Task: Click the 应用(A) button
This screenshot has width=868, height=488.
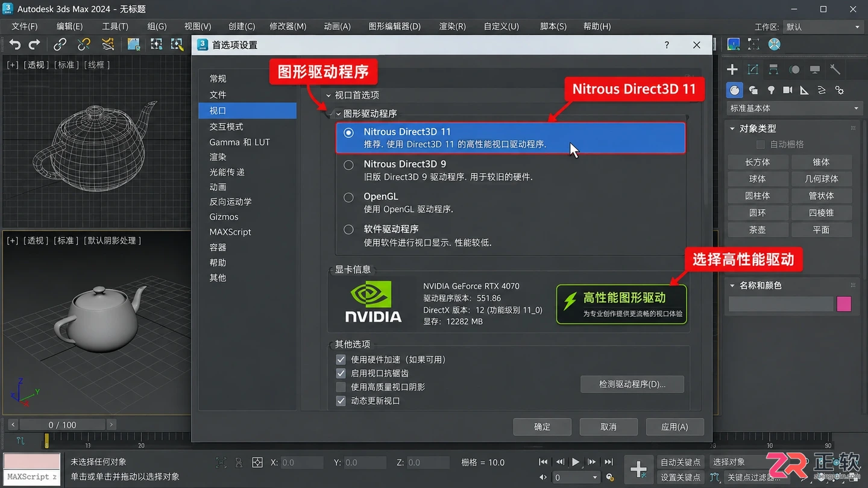Action: 675,427
